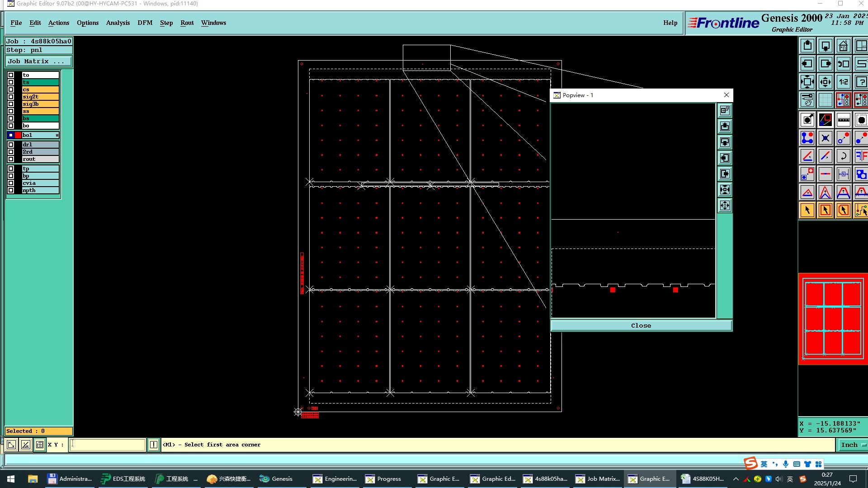Activate the ruler measure tool
The height and width of the screenshot is (488, 868).
(843, 120)
